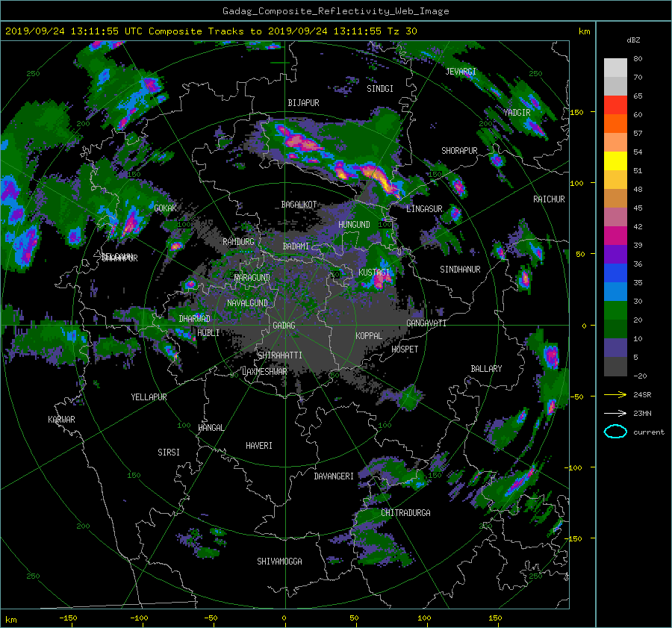Click the DHARWAD city label
672x628 pixels.
pyautogui.click(x=195, y=319)
